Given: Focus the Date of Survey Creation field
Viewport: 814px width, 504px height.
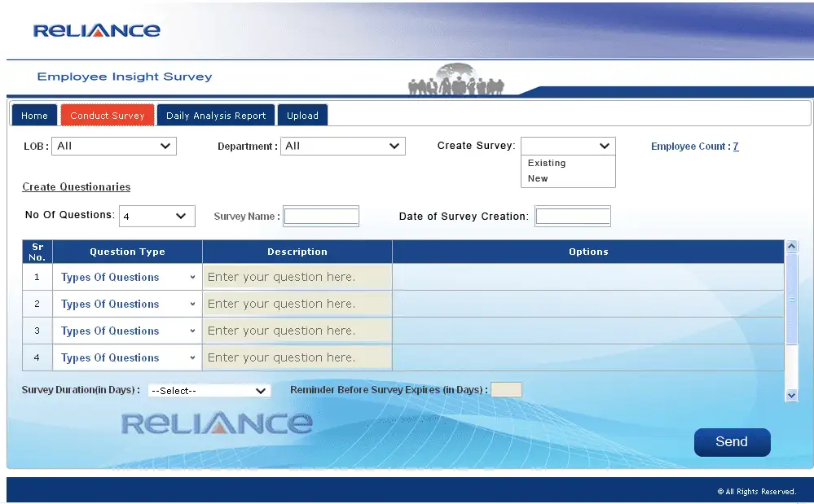Looking at the screenshot, I should 573,217.
